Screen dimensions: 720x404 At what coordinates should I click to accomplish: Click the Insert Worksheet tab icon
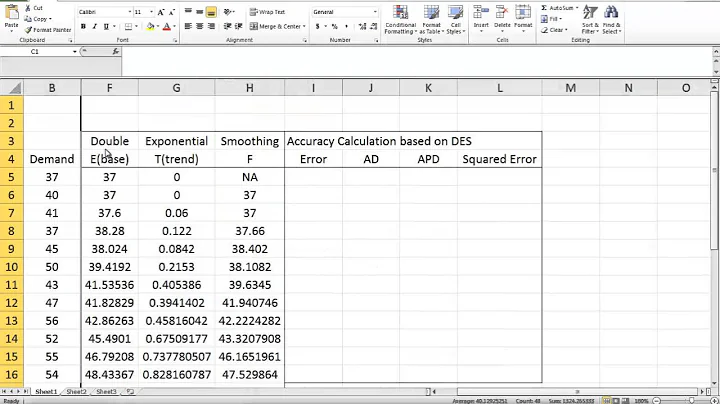(130, 392)
